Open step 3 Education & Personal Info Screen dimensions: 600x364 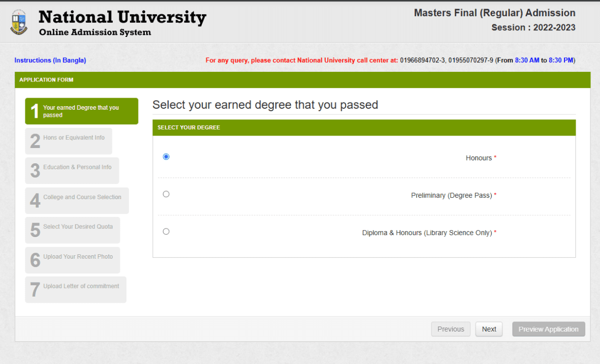pyautogui.click(x=72, y=170)
